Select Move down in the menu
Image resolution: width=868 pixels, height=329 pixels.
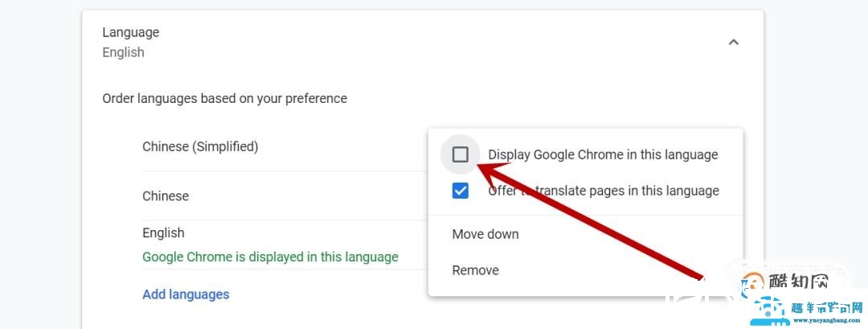485,234
